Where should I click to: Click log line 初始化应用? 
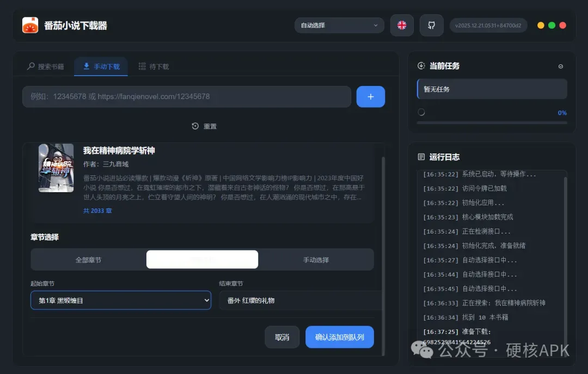[x=463, y=203]
